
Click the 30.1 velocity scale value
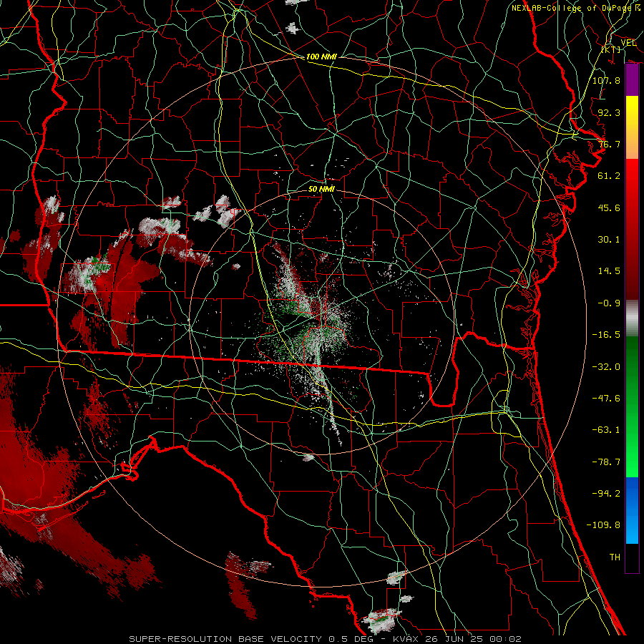coord(609,240)
